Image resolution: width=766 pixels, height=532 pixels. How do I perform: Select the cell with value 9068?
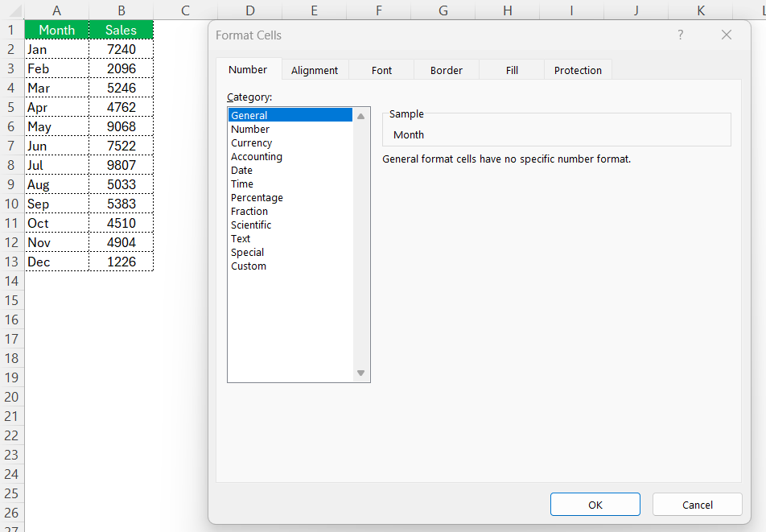[x=121, y=126]
